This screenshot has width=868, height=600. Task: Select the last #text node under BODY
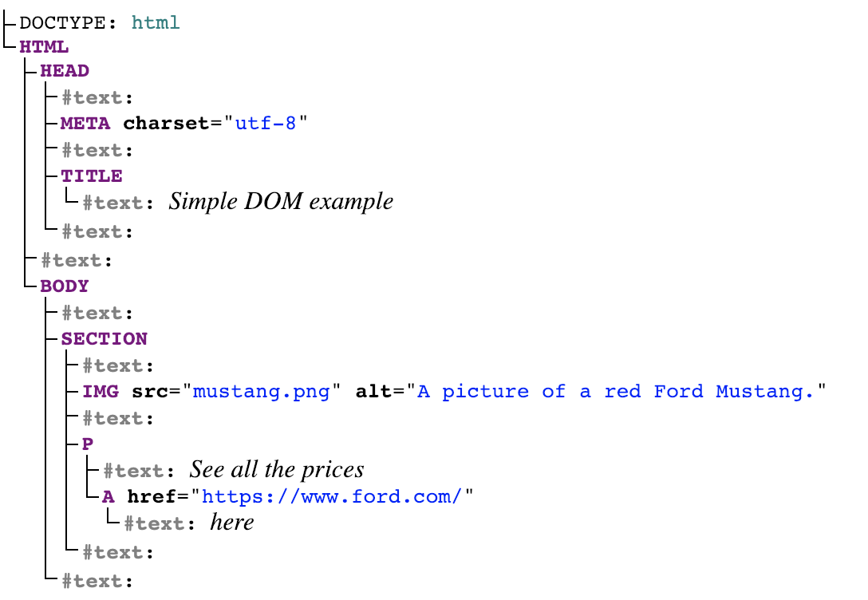click(x=97, y=581)
